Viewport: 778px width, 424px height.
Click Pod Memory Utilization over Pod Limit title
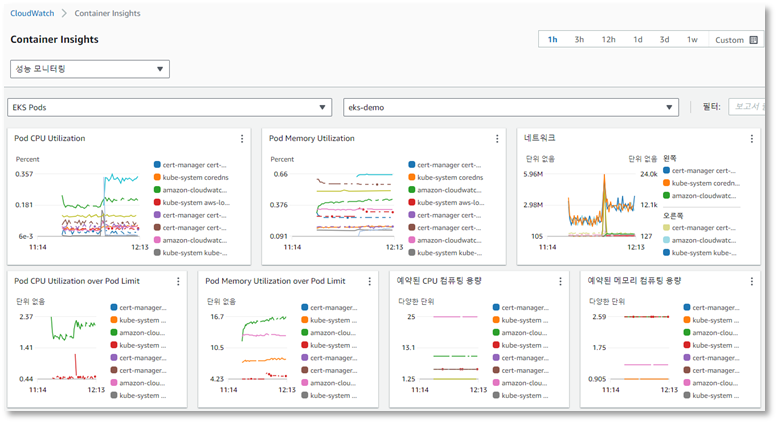(275, 281)
